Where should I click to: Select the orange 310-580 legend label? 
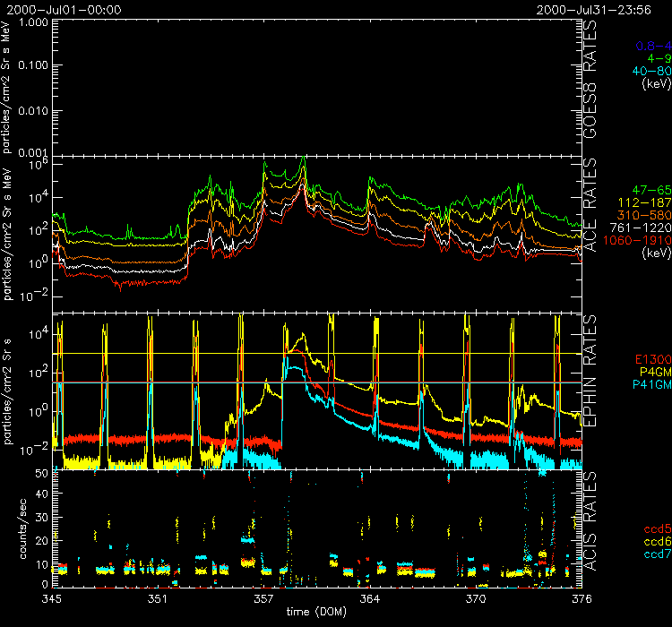[x=646, y=216]
